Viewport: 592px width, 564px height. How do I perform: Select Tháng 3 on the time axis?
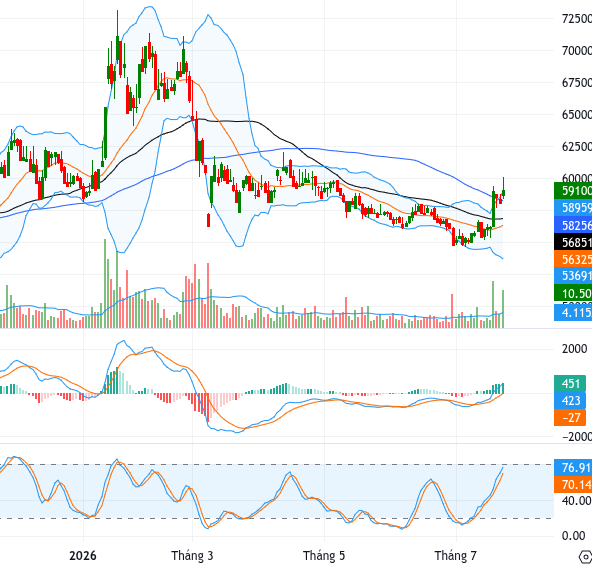(192, 556)
